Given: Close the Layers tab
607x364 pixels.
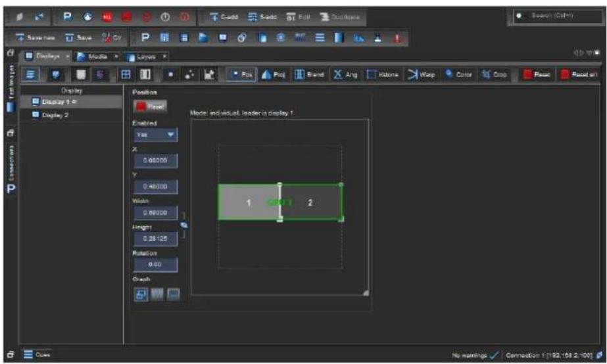Looking at the screenshot, I should tap(164, 57).
